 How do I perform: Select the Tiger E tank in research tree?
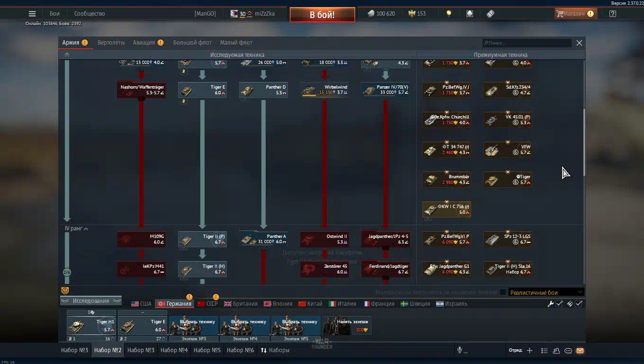pos(202,90)
